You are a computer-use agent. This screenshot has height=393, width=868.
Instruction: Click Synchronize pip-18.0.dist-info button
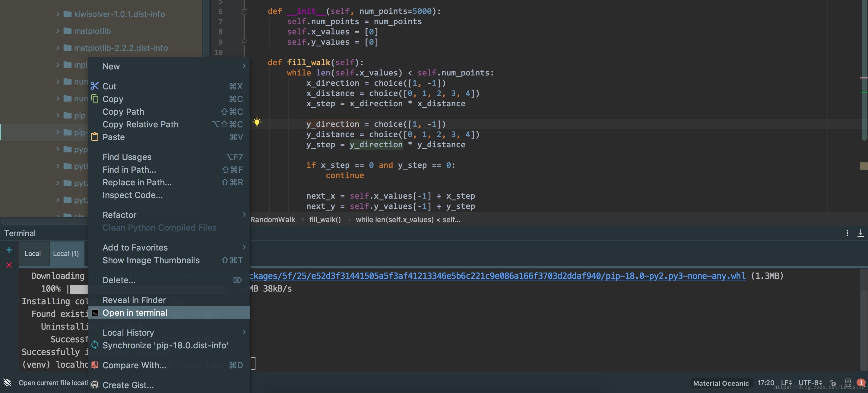166,345
